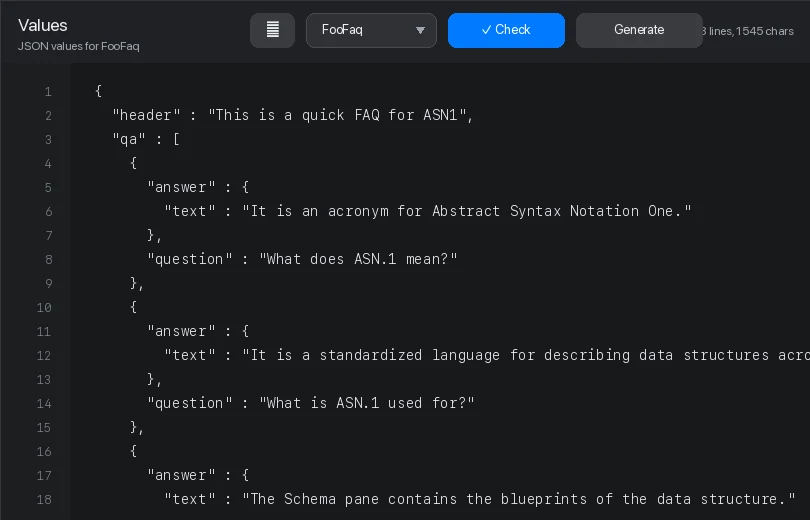The image size is (810, 520).
Task: Click the opening brace on line 1
Action: 98,91
